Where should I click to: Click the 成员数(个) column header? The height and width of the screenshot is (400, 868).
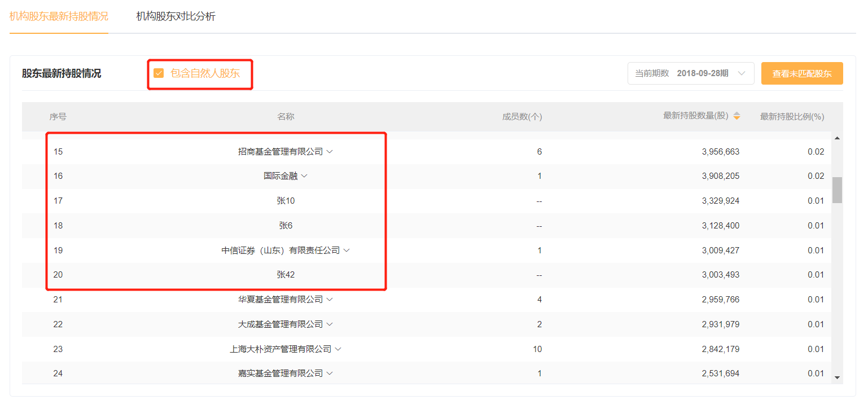(x=522, y=117)
